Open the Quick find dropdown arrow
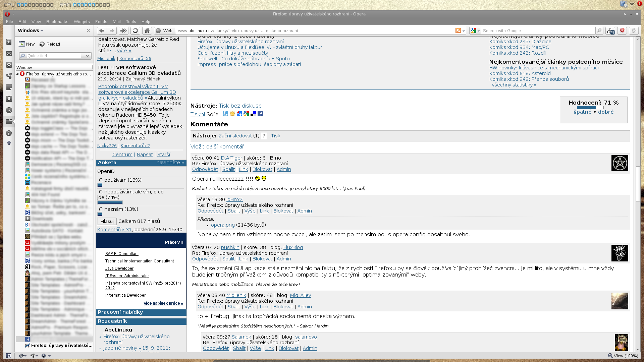 87,56
